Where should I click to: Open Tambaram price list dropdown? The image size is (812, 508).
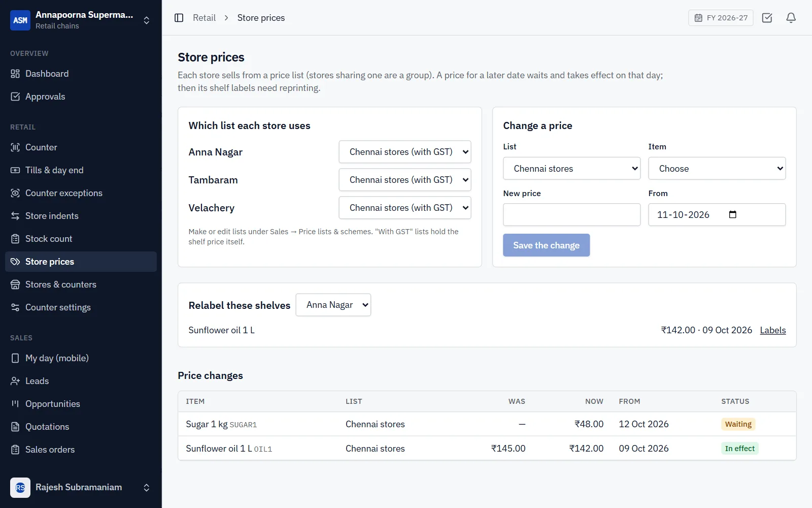pos(405,180)
